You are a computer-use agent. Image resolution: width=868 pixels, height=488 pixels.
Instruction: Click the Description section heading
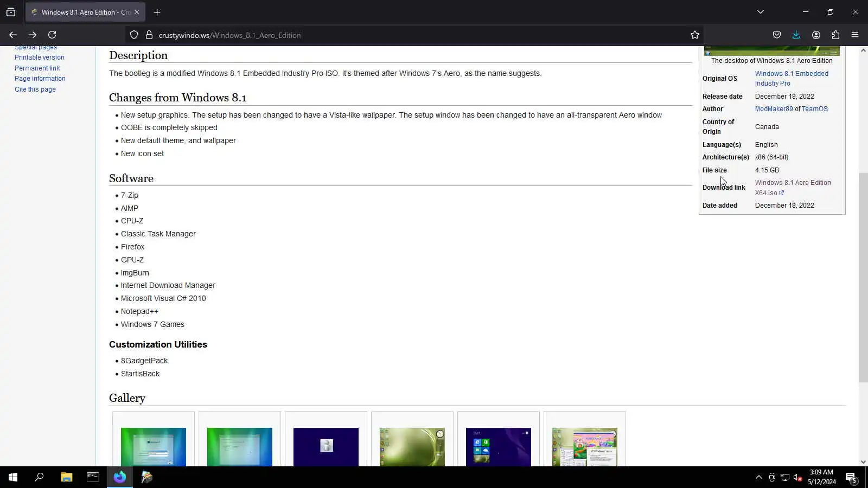(138, 55)
